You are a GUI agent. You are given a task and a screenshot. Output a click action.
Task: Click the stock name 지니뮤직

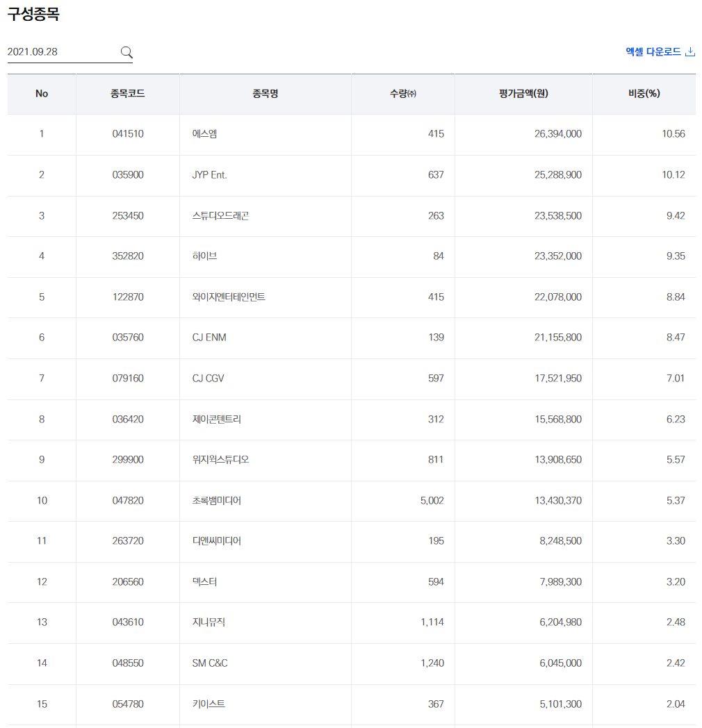tap(209, 622)
